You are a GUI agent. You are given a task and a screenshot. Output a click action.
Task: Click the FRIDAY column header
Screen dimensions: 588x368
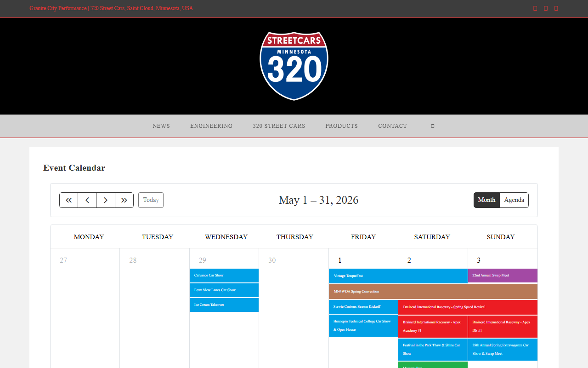363,237
